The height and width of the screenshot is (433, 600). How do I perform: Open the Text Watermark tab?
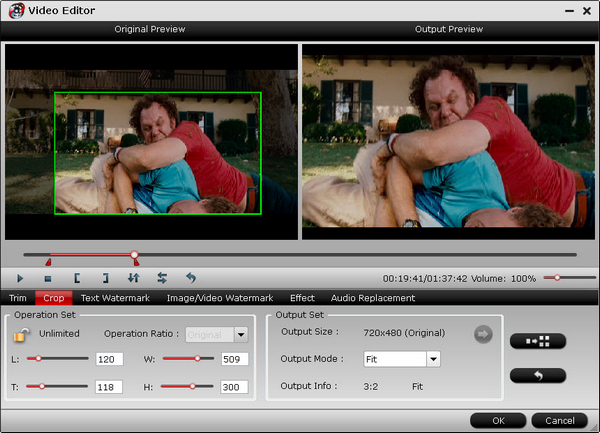[x=115, y=298]
